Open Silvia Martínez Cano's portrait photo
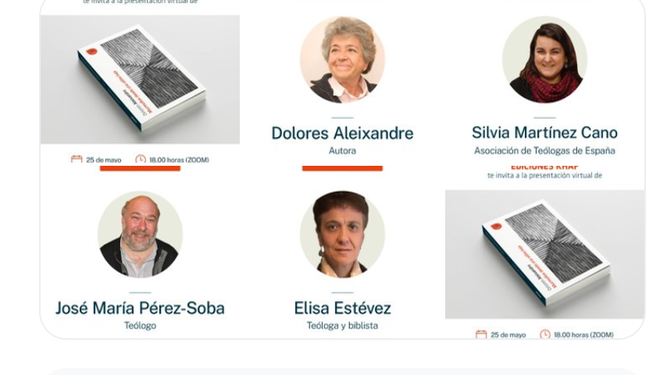 click(x=544, y=60)
